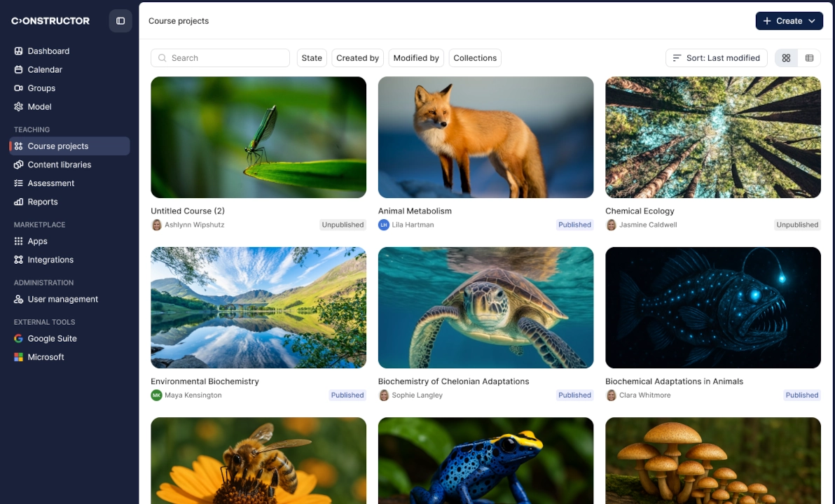Click title Biochemical Adaptations in Animals
The width and height of the screenshot is (835, 504).
[x=674, y=381]
